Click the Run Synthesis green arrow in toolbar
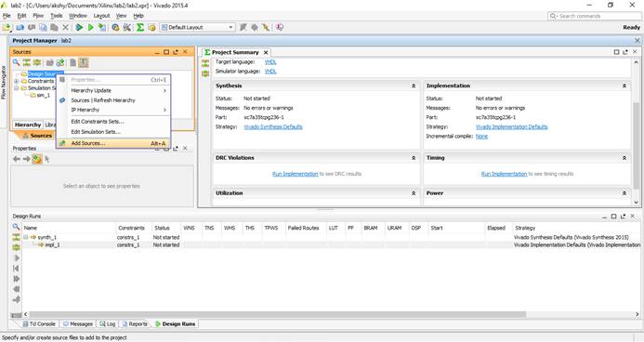 (79, 28)
